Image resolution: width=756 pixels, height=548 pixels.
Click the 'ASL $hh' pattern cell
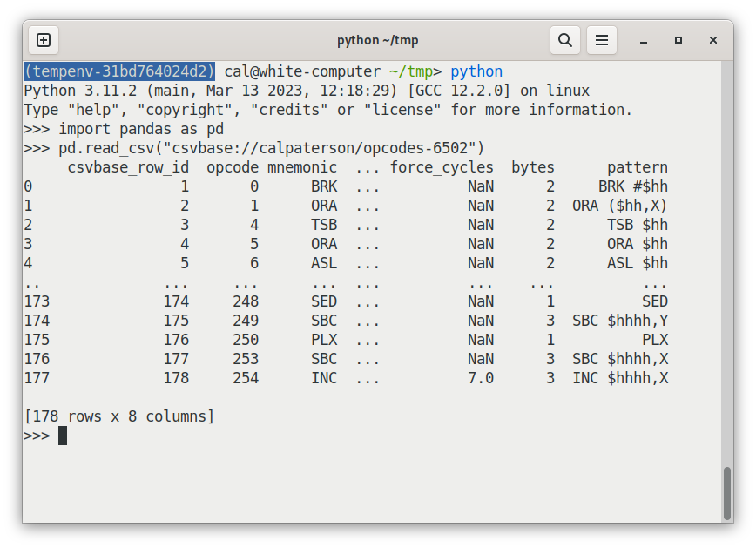coord(638,263)
